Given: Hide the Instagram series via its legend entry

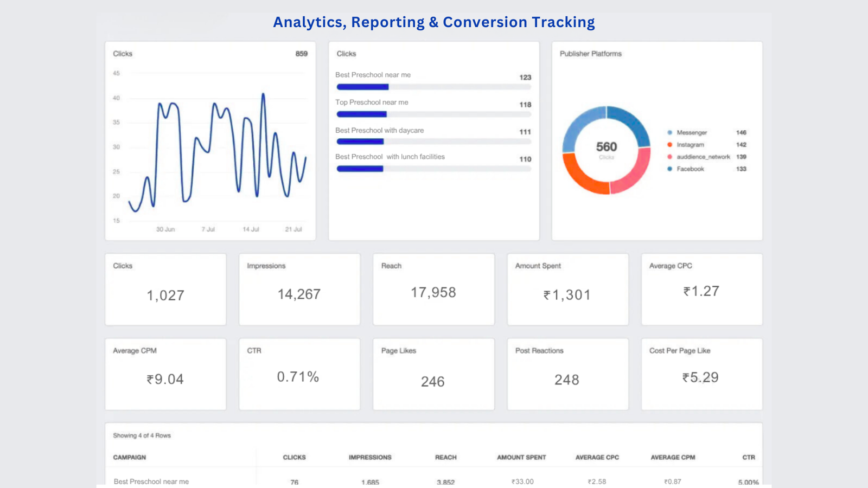Looking at the screenshot, I should [x=691, y=145].
